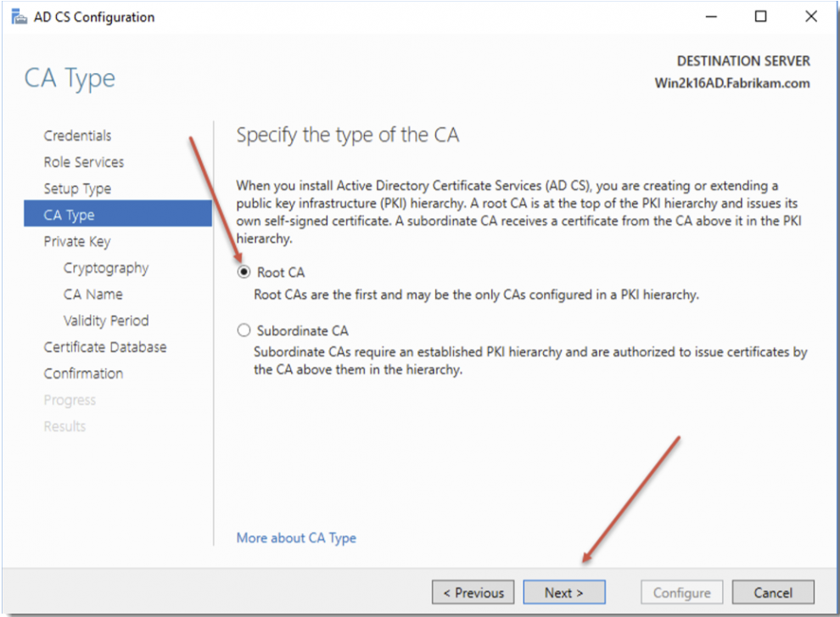This screenshot has height=617, width=840.
Task: Click the Win2k16AD.Fabrikam.com server name
Action: (x=732, y=83)
